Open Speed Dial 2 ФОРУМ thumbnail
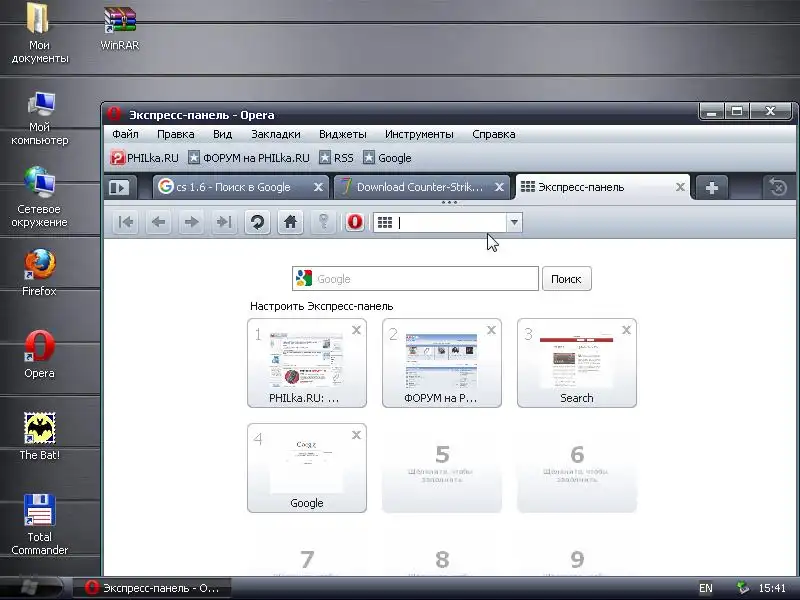 tap(442, 363)
